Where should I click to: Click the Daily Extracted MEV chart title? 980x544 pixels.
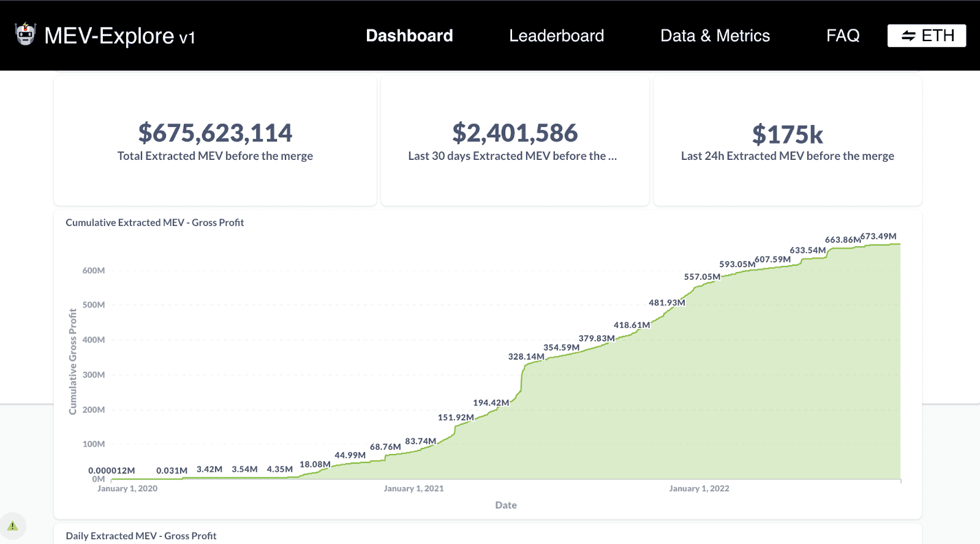141,535
